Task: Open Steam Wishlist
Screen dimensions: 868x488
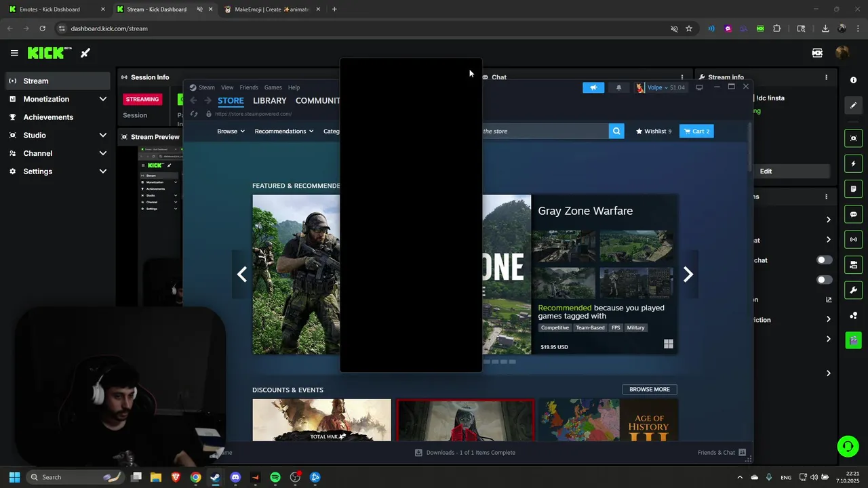Action: pos(654,131)
